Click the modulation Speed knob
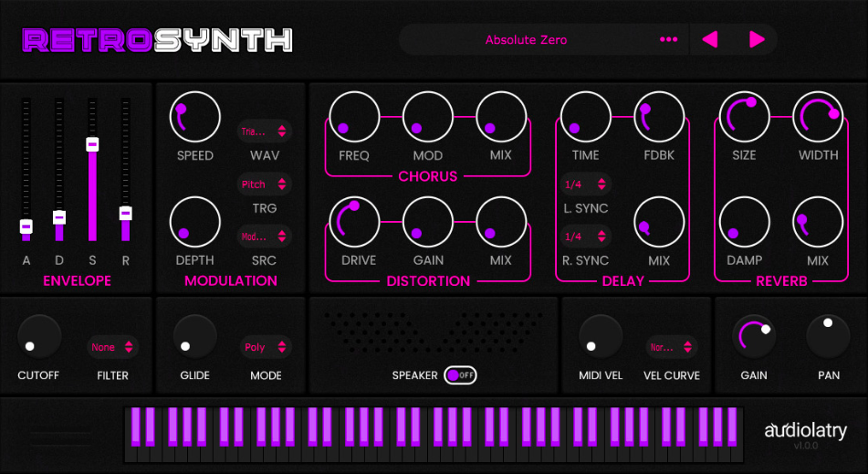This screenshot has width=868, height=474. coord(194,118)
